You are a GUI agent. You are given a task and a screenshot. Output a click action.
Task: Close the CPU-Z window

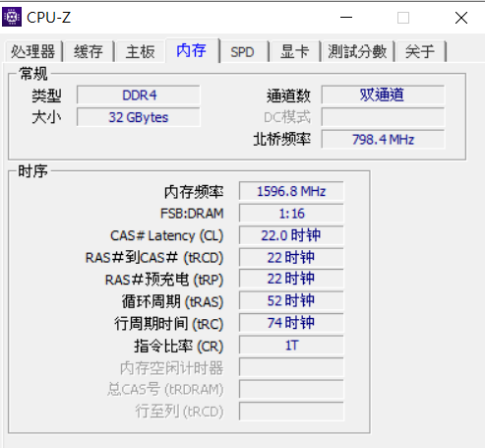(461, 18)
